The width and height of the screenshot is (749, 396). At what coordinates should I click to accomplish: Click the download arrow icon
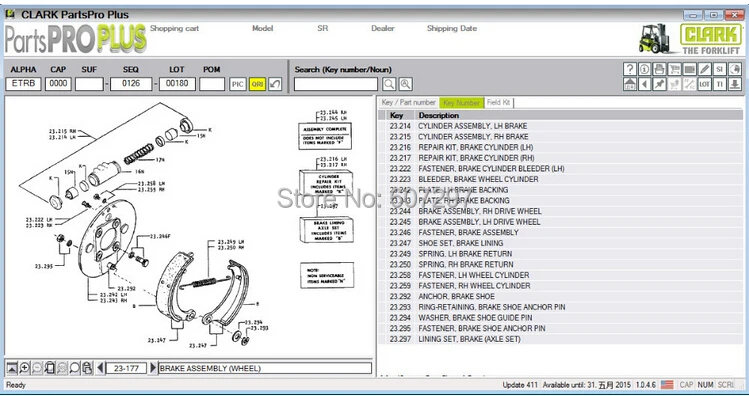click(x=735, y=84)
